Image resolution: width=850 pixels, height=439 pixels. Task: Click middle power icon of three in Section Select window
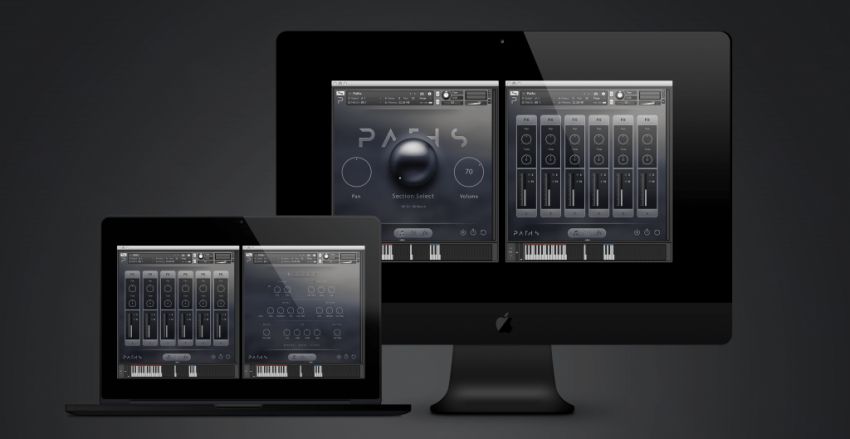pyautogui.click(x=473, y=233)
